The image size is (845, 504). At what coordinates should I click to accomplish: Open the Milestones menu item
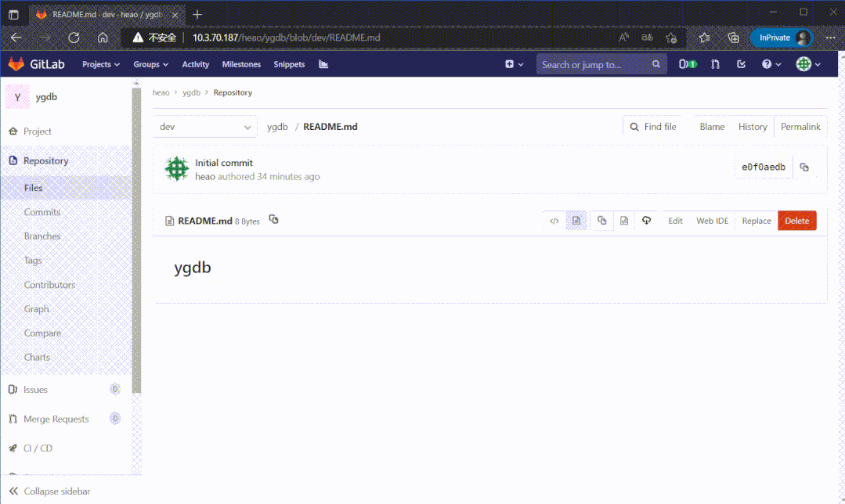tap(241, 64)
